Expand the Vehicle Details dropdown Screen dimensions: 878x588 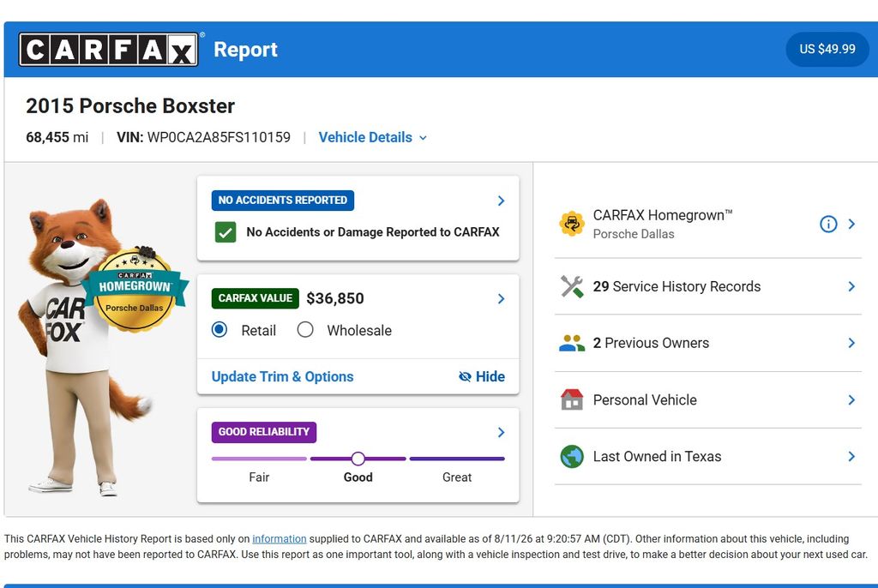[x=373, y=138]
